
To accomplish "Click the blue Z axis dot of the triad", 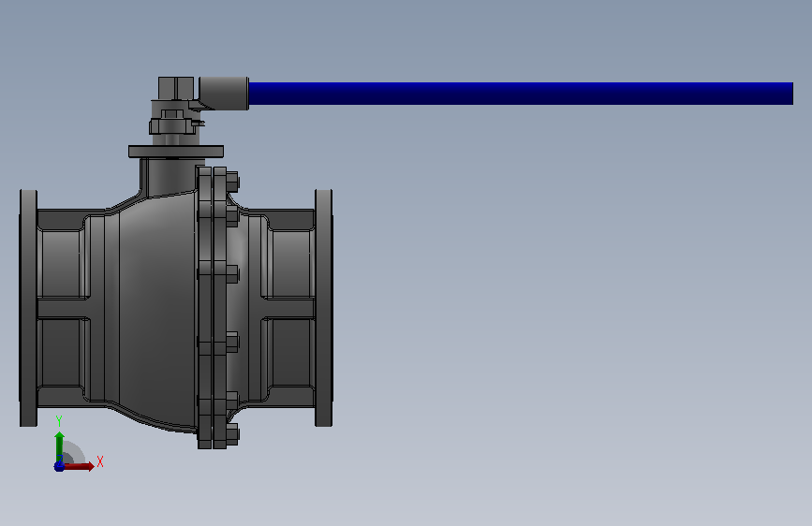I will tap(59, 466).
